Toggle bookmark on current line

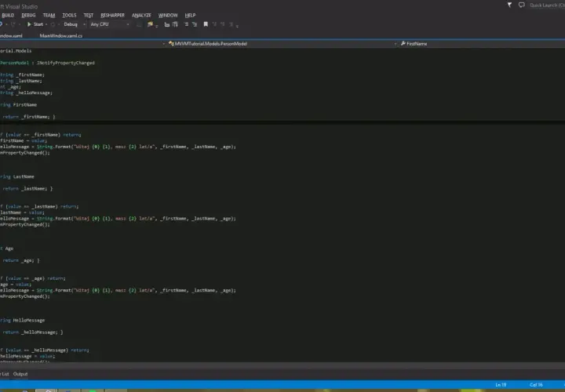coord(206,24)
